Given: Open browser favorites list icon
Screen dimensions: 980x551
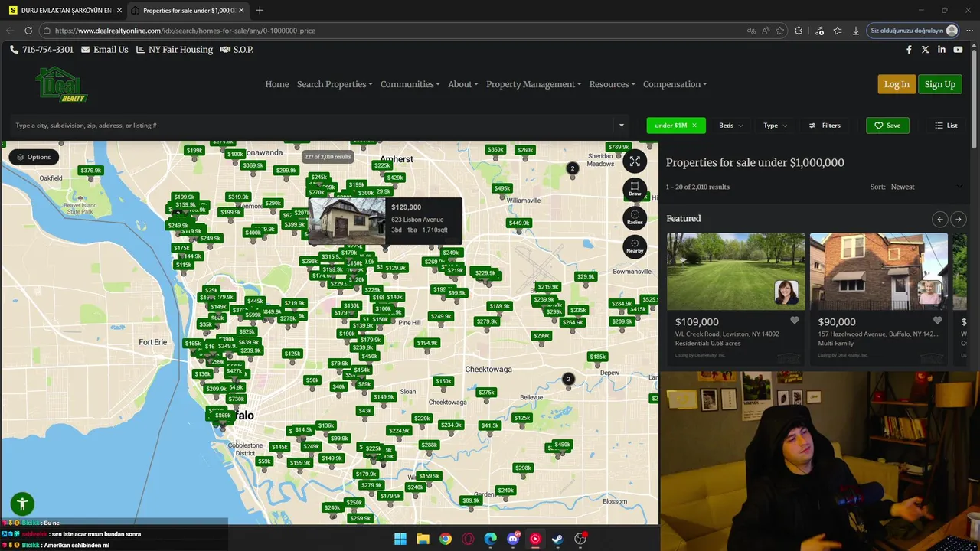Looking at the screenshot, I should (838, 31).
